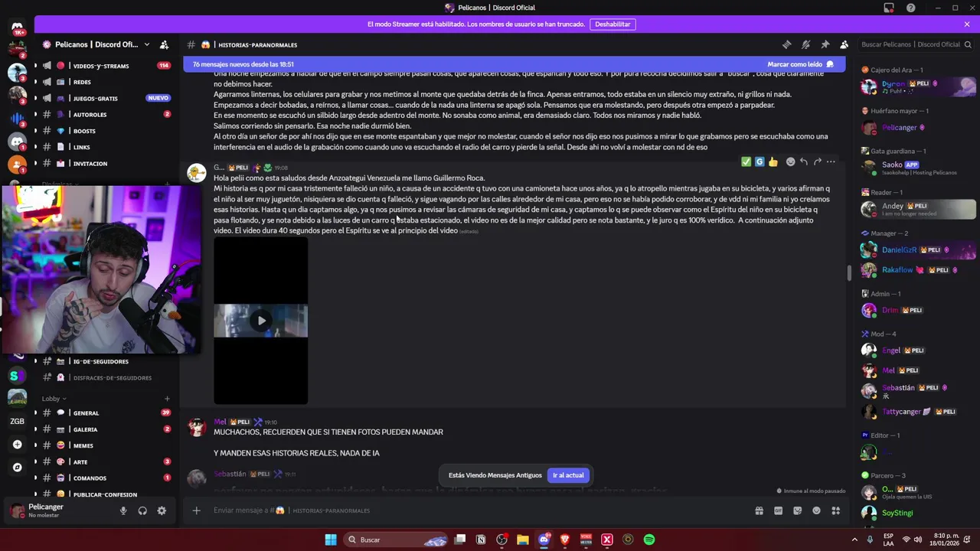The width and height of the screenshot is (980, 551).
Task: Toggle channel notification bell in header
Action: pos(805,44)
